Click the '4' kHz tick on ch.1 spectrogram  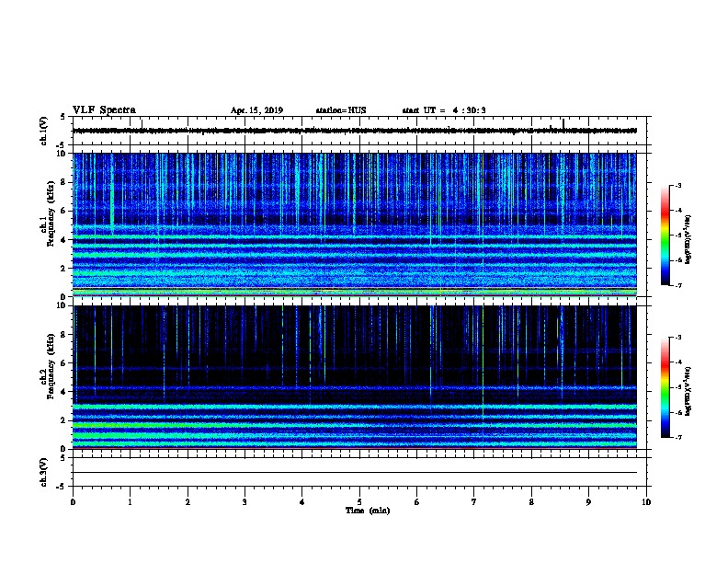(64, 240)
